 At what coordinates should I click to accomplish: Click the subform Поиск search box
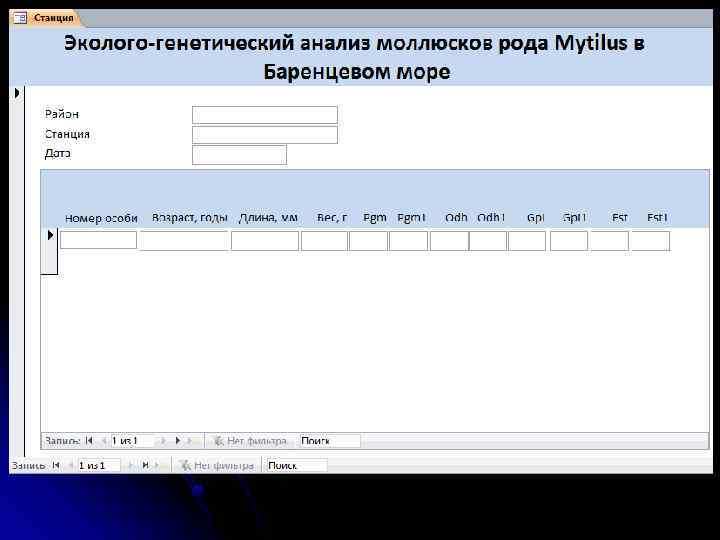pos(330,441)
